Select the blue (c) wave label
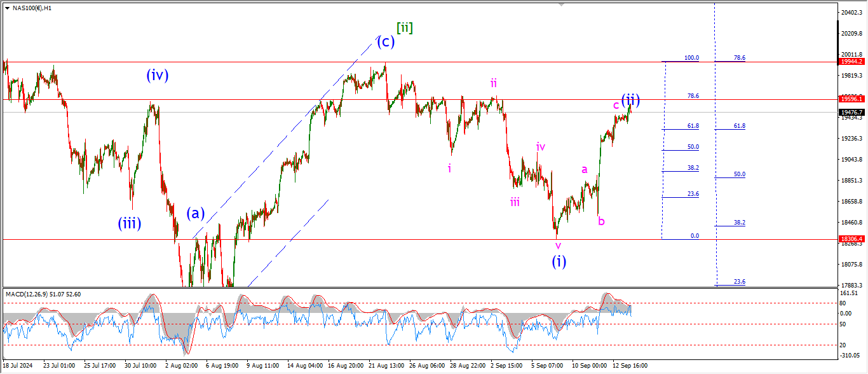 click(x=386, y=43)
